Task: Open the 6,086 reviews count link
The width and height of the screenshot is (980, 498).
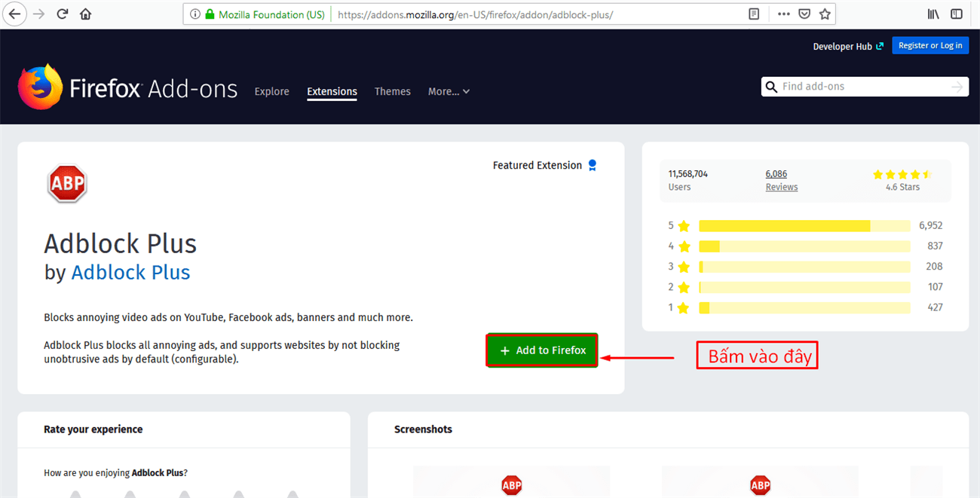Action: [x=776, y=173]
